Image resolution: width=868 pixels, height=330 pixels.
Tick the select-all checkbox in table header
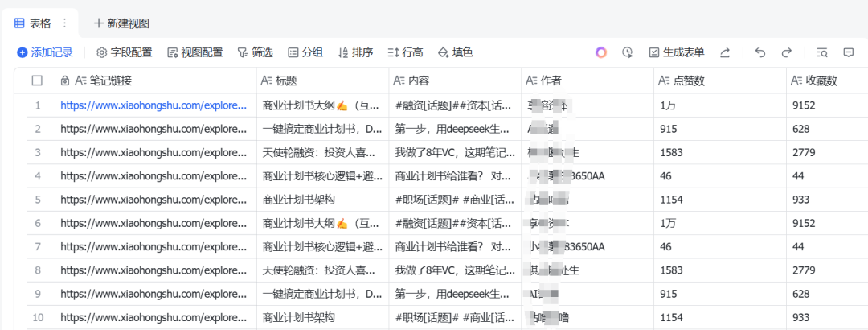[37, 81]
